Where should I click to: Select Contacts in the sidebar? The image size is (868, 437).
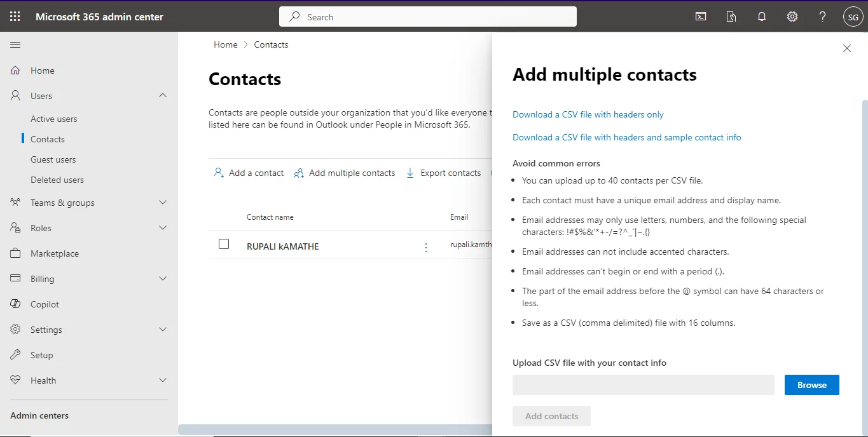point(48,139)
